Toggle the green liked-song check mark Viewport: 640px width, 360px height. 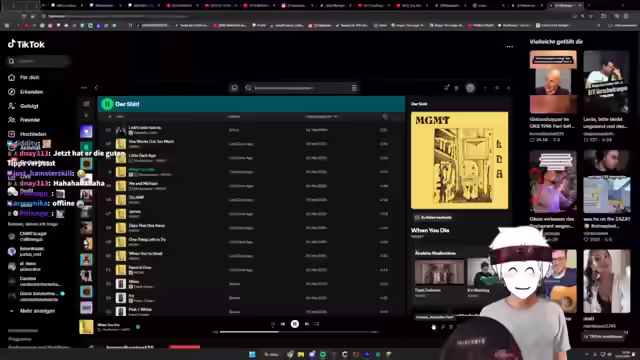click(138, 327)
